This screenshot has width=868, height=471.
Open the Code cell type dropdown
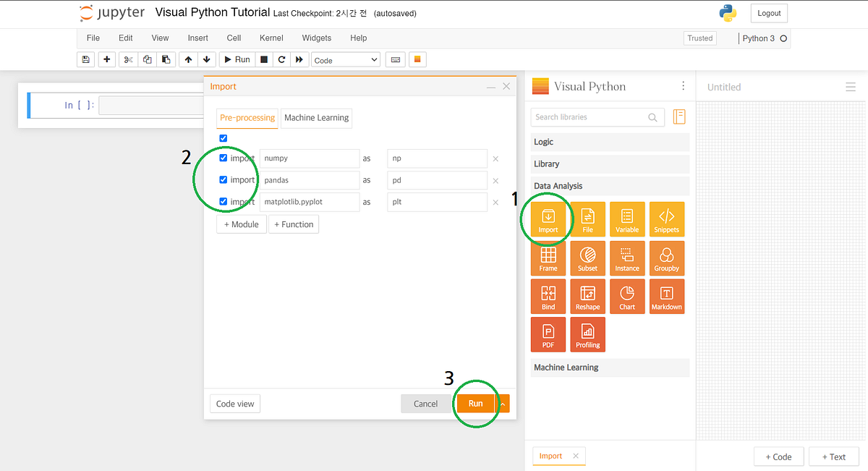(346, 60)
